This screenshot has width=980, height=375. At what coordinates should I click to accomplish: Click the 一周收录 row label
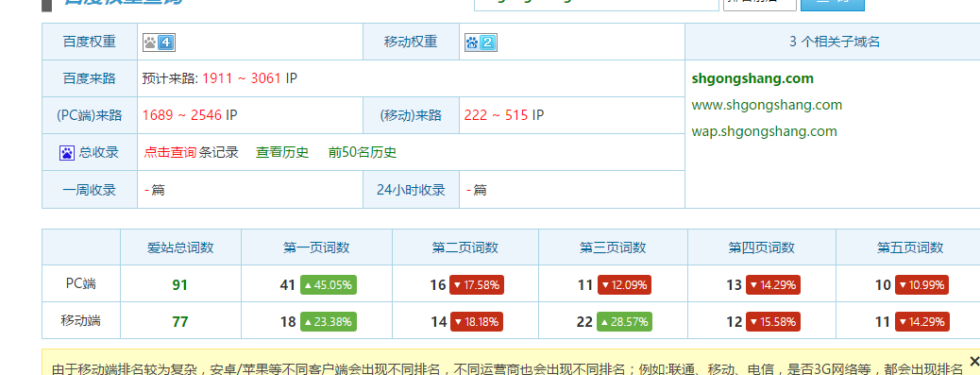[x=90, y=190]
